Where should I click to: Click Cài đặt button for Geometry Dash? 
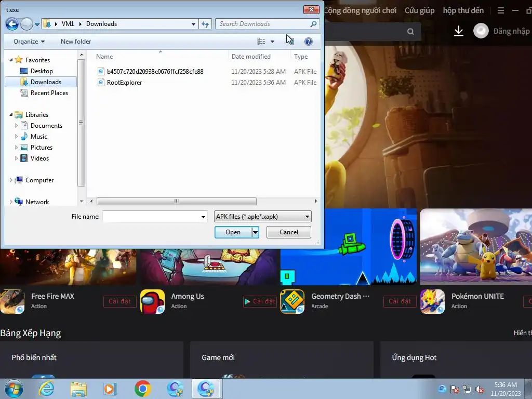coord(400,301)
